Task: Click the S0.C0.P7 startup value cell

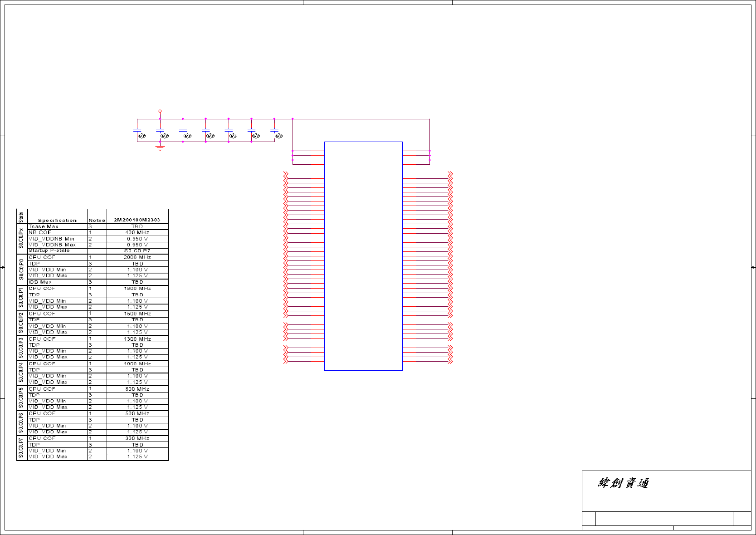Action: pos(137,250)
